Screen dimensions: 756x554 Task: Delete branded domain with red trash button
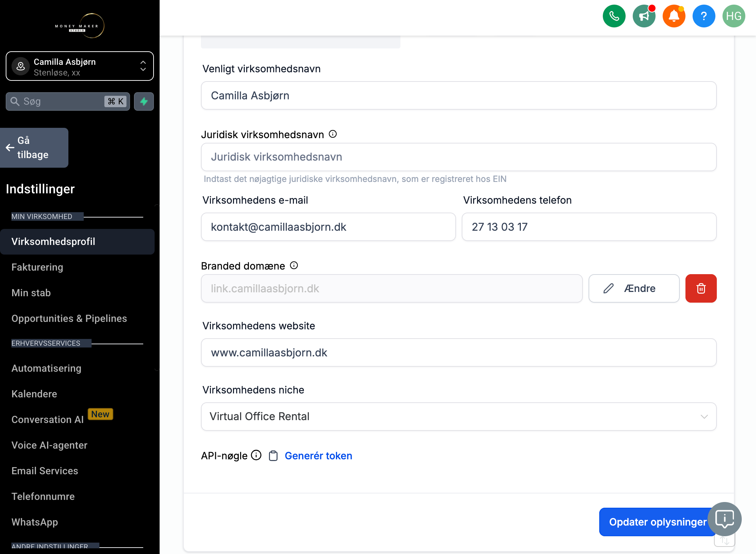coord(701,288)
